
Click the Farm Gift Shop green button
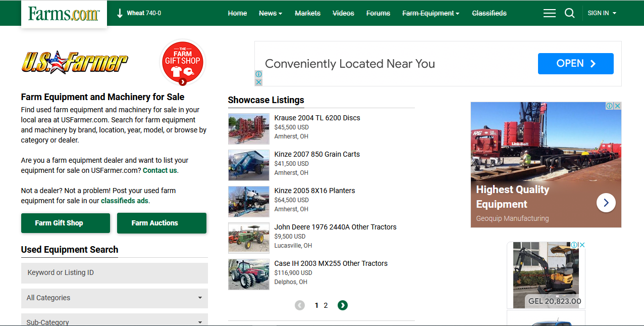[66, 223]
